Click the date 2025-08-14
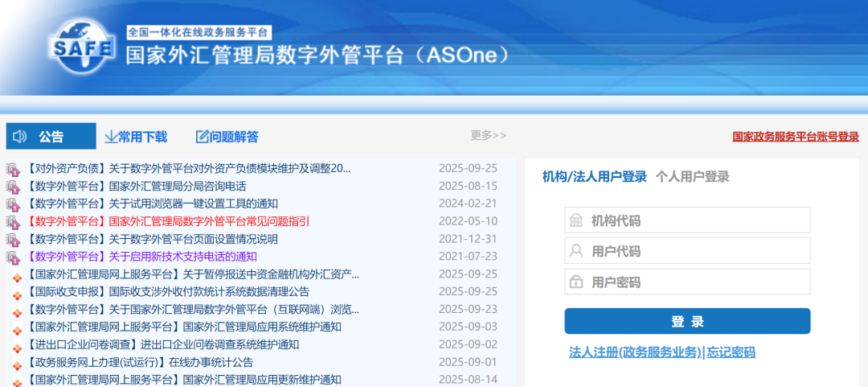Viewport: 868px width, 387px height. 468,381
